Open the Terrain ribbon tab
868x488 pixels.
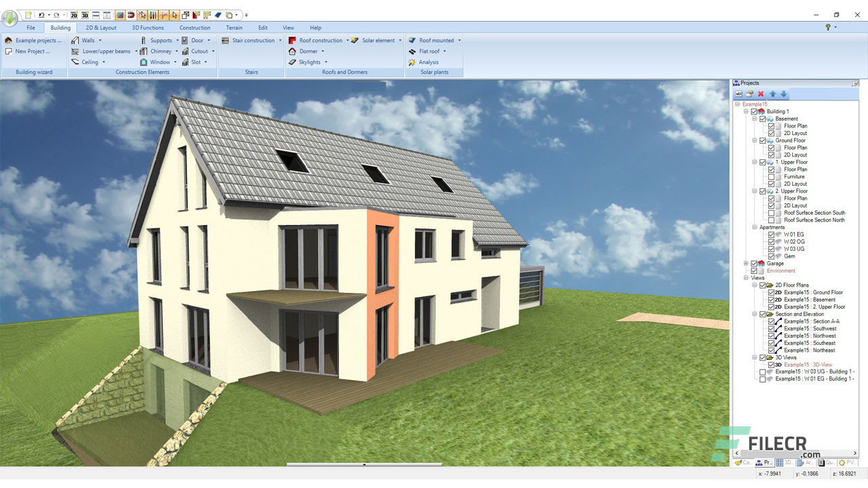point(234,28)
